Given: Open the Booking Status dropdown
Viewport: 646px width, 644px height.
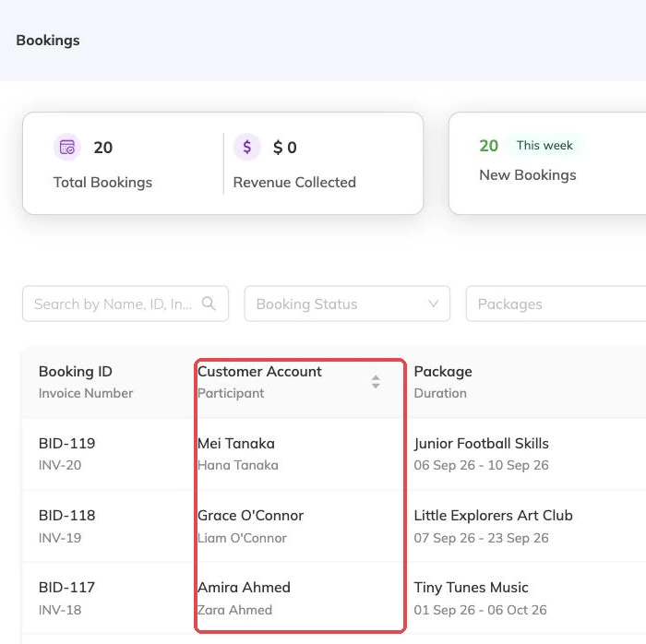Looking at the screenshot, I should pos(347,304).
